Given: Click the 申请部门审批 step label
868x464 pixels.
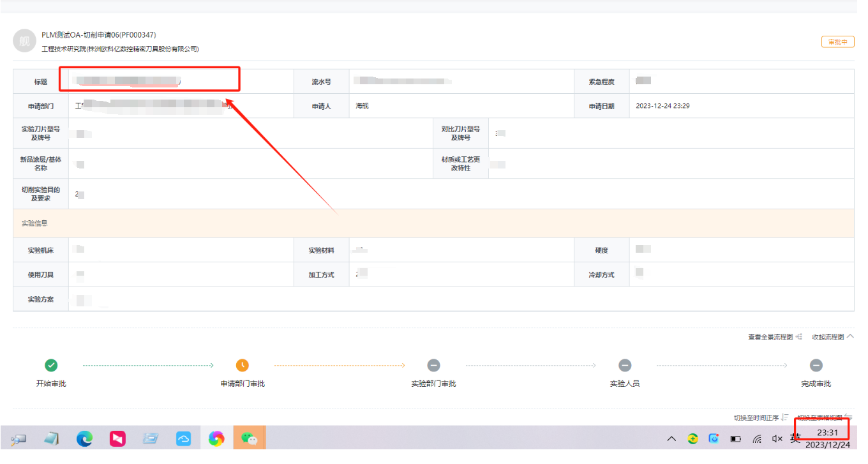Looking at the screenshot, I should click(x=243, y=384).
